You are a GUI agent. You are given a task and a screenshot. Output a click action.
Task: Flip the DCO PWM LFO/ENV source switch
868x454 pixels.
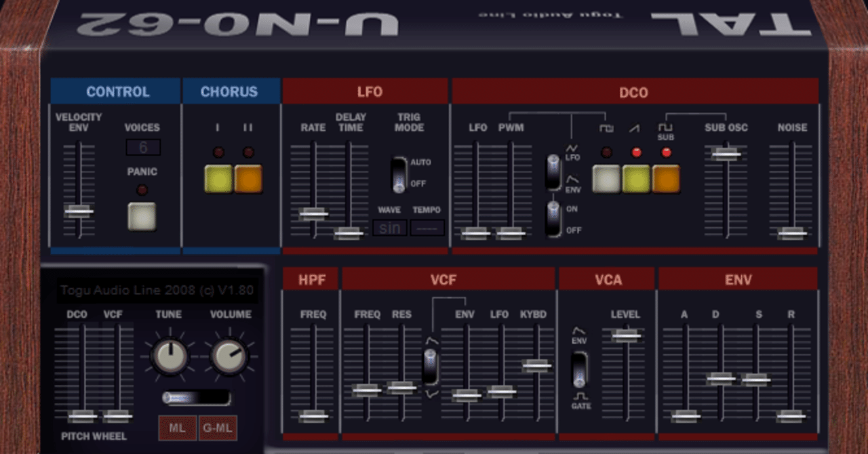coord(554,172)
